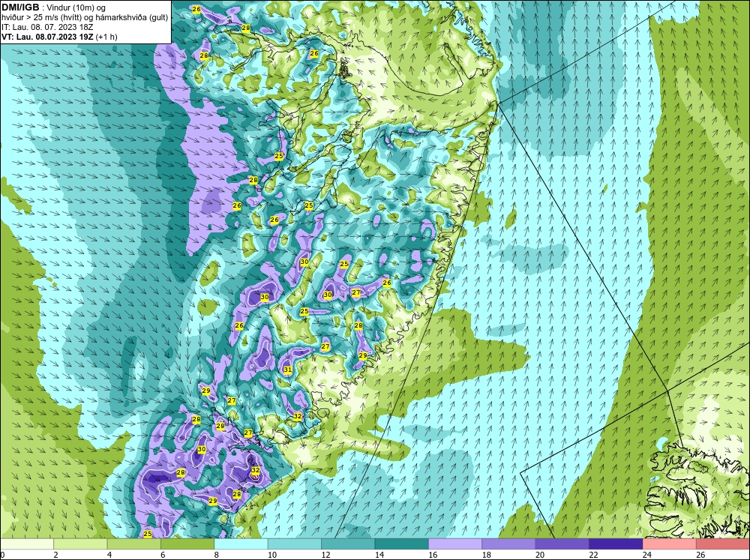Image resolution: width=750 pixels, height=560 pixels.
Task: Pick the 2–4 m/s pale green legend swatch
Action: click(80, 544)
